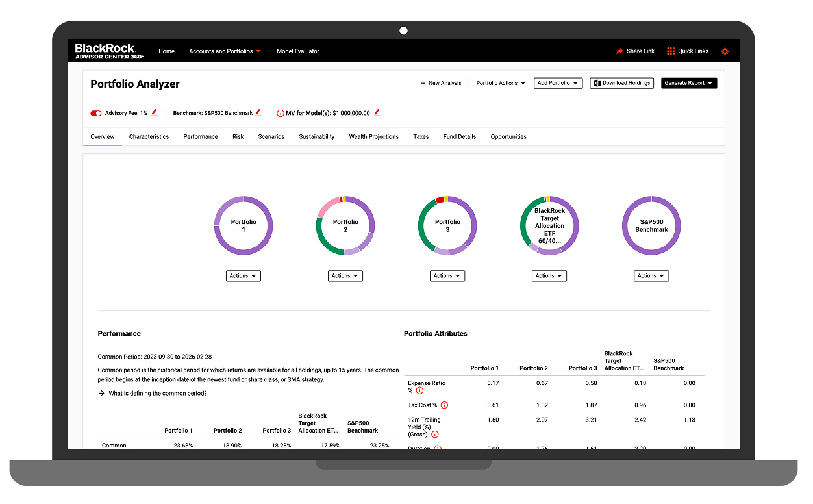Switch to the Taxes tab
The height and width of the screenshot is (504, 813).
421,137
